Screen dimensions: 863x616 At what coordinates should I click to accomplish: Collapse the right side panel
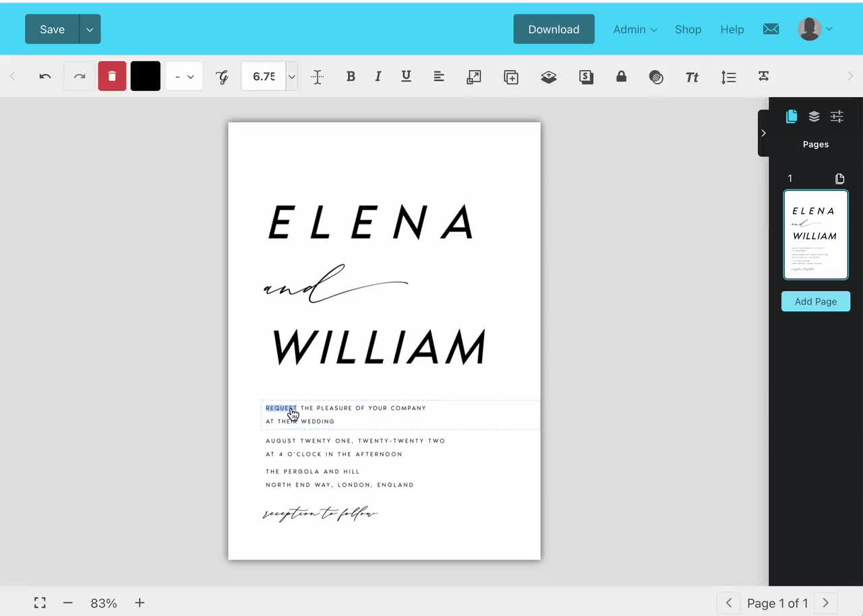pos(763,133)
